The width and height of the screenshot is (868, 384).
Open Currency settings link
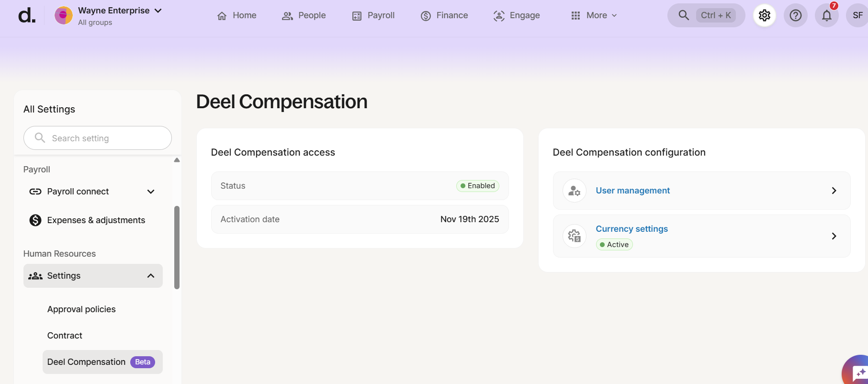[x=631, y=229]
